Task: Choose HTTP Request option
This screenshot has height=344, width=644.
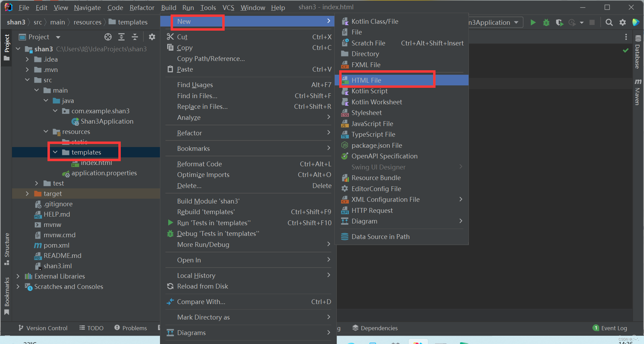Action: (x=402, y=210)
